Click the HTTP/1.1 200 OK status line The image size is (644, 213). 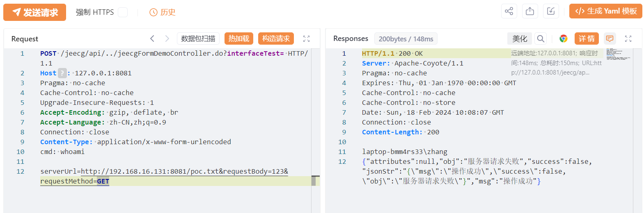[392, 53]
